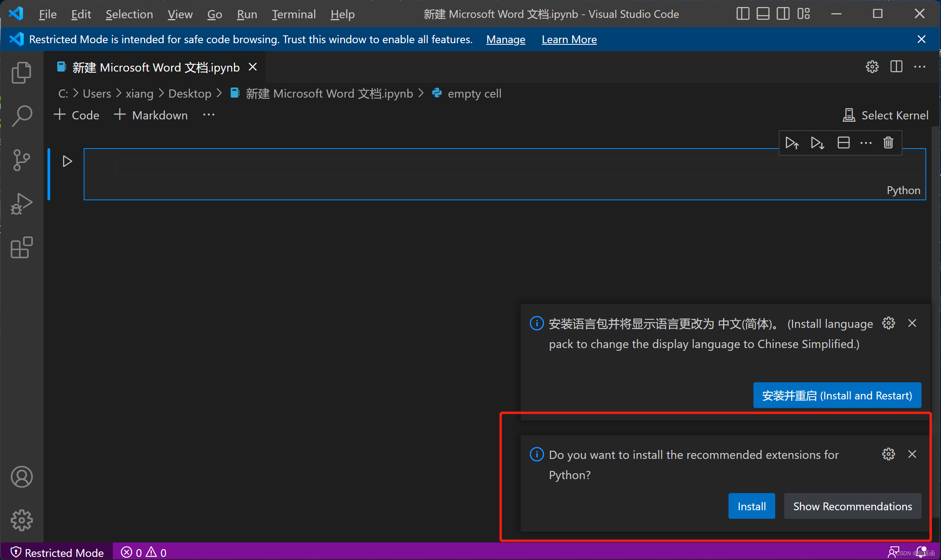Open the Explorer view in activity bar

[x=21, y=73]
